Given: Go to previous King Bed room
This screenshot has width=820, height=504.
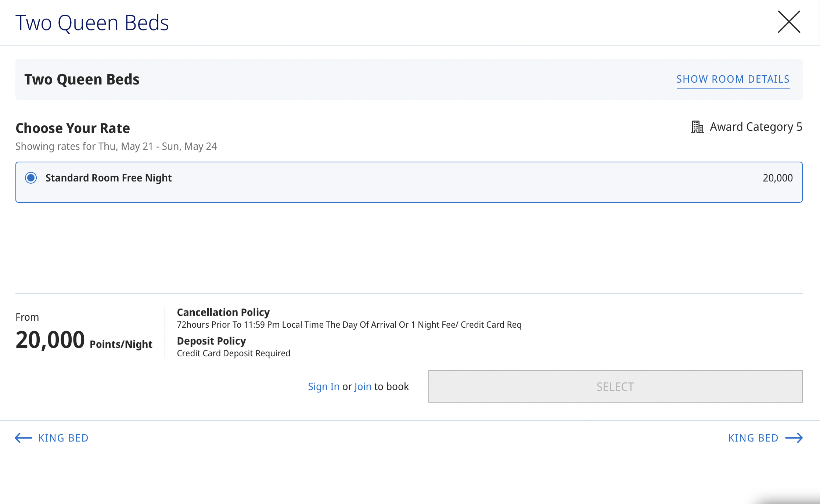Looking at the screenshot, I should click(x=63, y=438).
